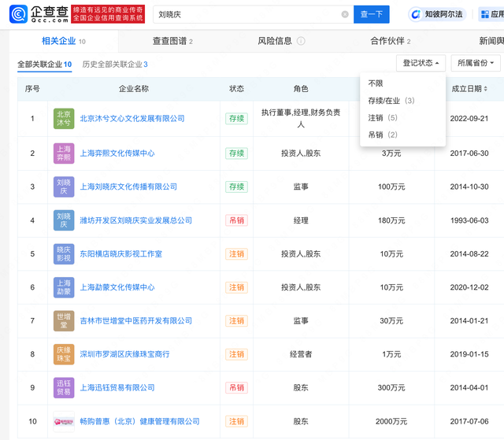504x440 pixels.
Task: Open 上海刘晓庆文化传播有限公司 company link
Action: point(128,187)
